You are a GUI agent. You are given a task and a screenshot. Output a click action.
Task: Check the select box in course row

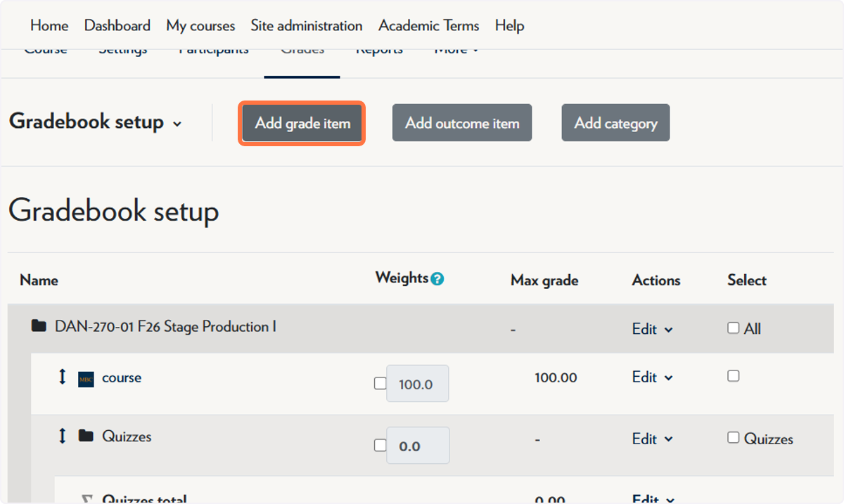tap(734, 376)
